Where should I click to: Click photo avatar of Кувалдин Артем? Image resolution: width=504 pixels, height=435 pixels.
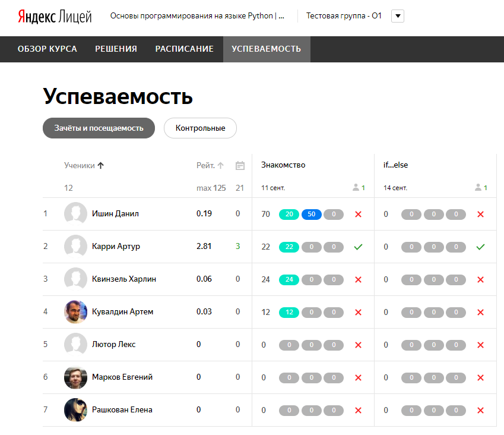tap(75, 311)
